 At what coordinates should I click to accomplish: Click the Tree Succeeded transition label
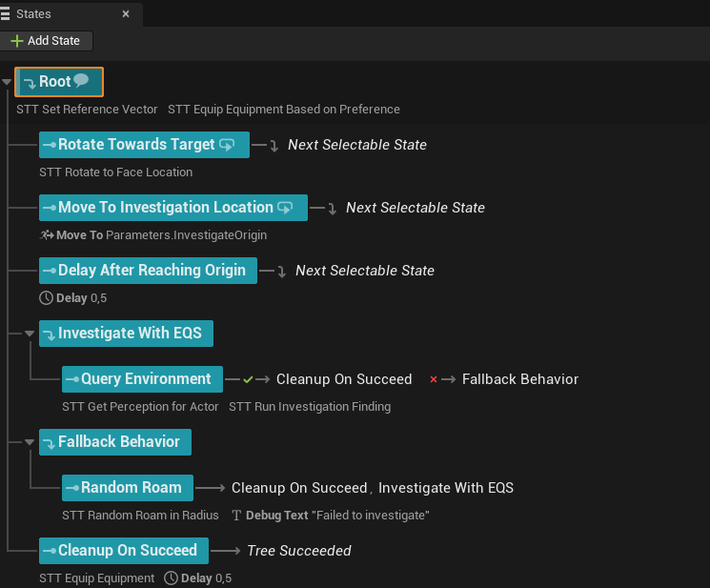pos(298,551)
